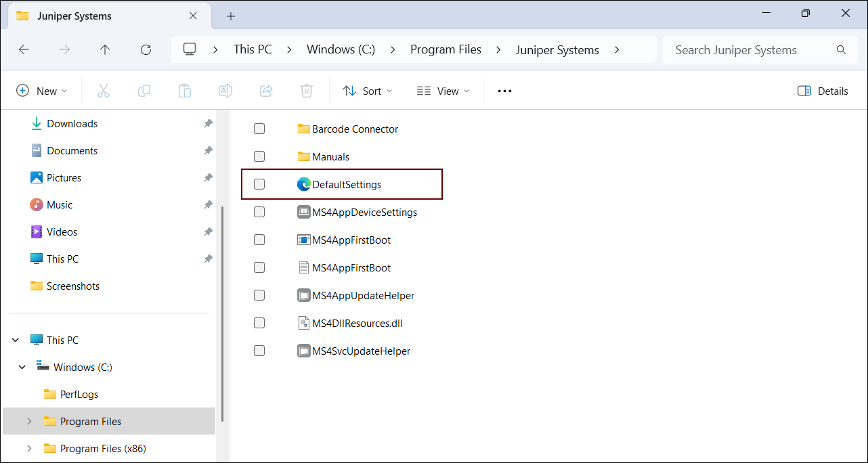
Task: Click the Copy icon in toolbar
Action: click(144, 91)
